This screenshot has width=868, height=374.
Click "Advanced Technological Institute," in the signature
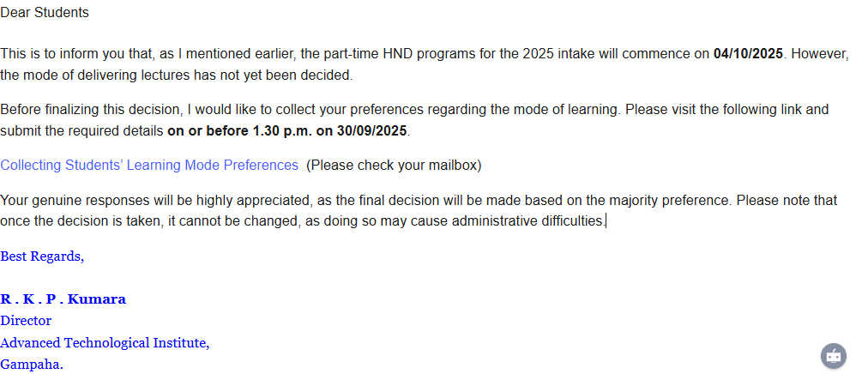click(105, 342)
